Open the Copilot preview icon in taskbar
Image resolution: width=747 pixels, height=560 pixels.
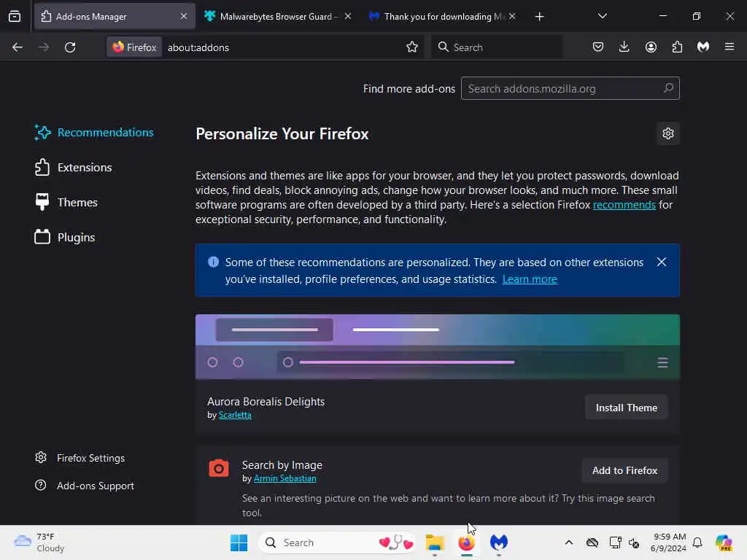click(x=724, y=542)
